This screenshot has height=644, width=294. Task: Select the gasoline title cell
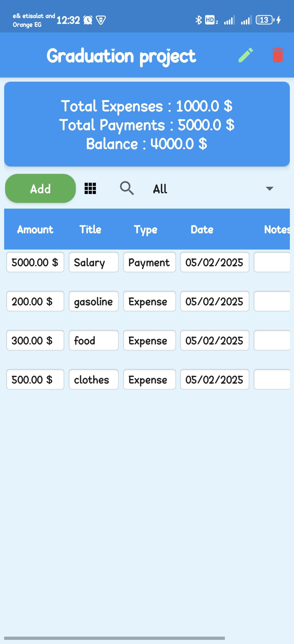click(93, 301)
